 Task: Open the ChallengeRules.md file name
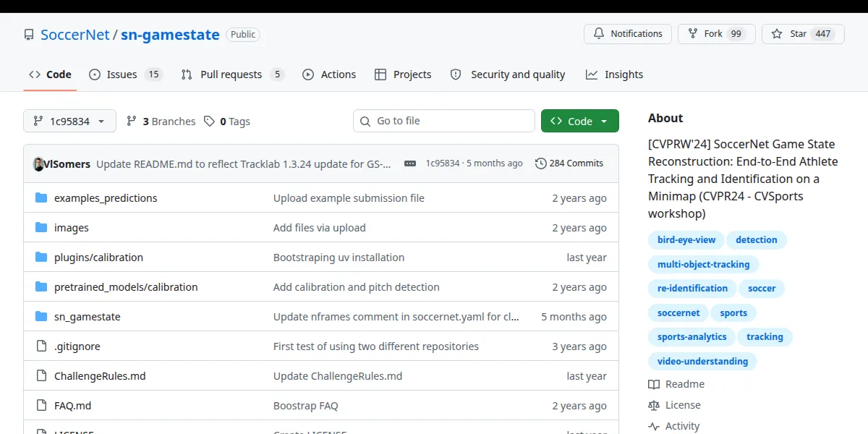(100, 376)
